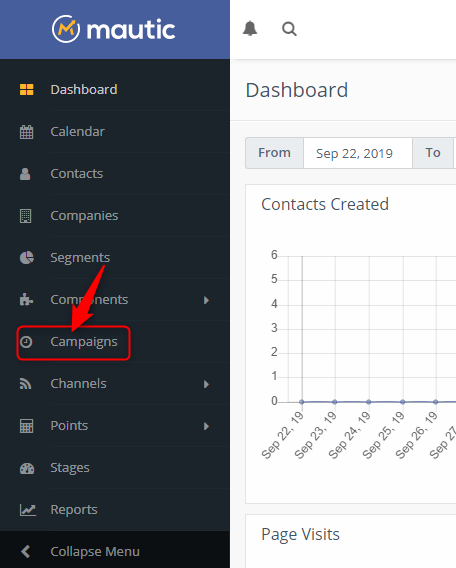Select the Contacts person icon
The height and width of the screenshot is (568, 456).
point(25,174)
